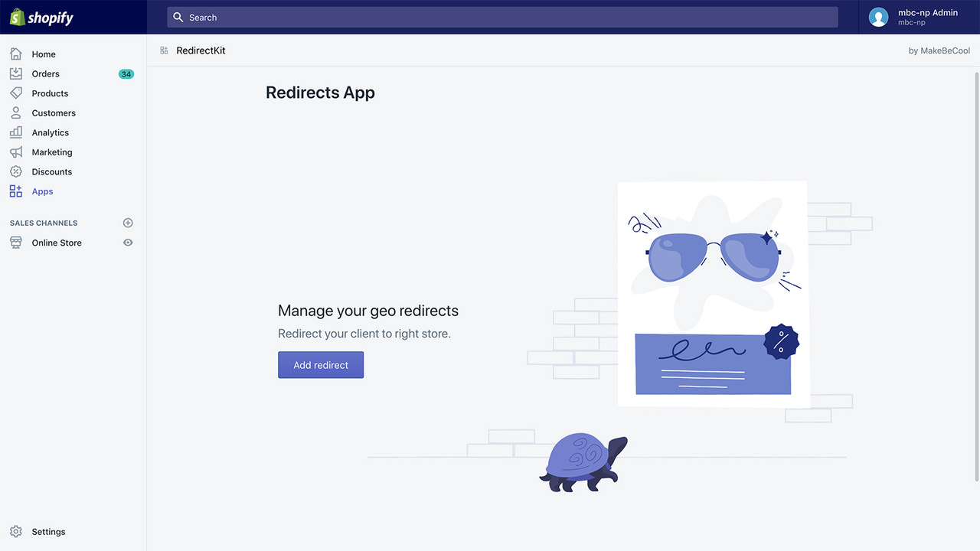Open the RedirectKit breadcrumb label
980x551 pixels.
click(x=201, y=50)
